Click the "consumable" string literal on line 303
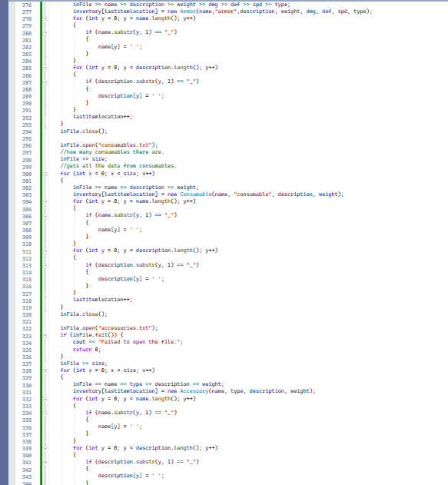Image resolution: width=448 pixels, height=485 pixels. tap(253, 194)
